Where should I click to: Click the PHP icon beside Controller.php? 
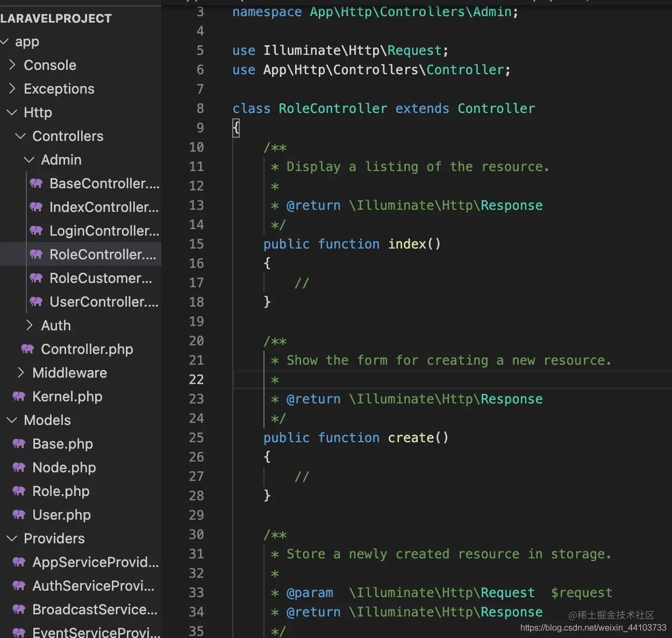(x=27, y=349)
